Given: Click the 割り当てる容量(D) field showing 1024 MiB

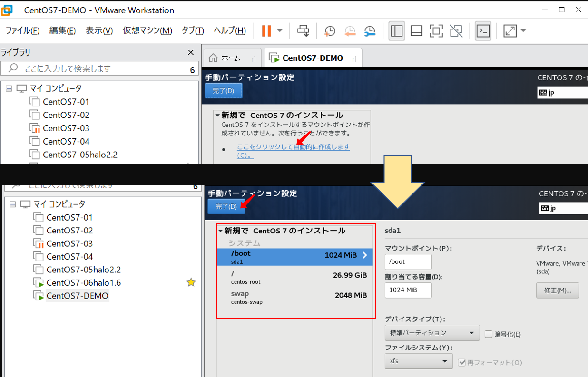Looking at the screenshot, I should [408, 290].
